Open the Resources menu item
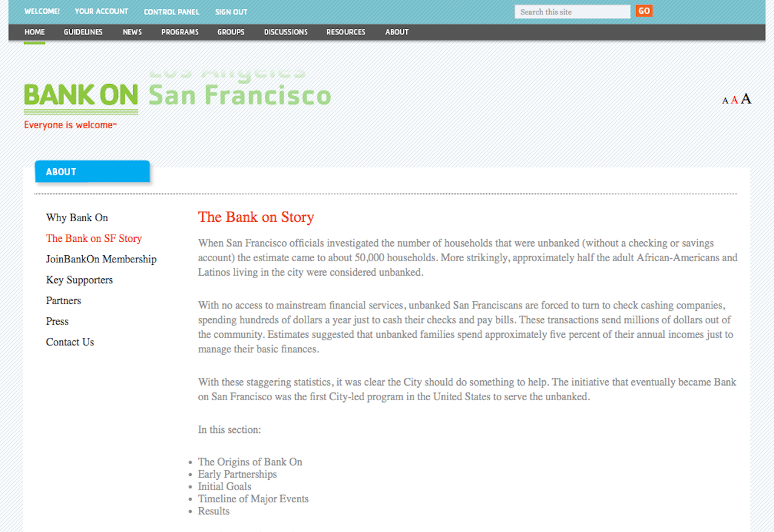Screen dimensions: 774x532 pyautogui.click(x=346, y=32)
